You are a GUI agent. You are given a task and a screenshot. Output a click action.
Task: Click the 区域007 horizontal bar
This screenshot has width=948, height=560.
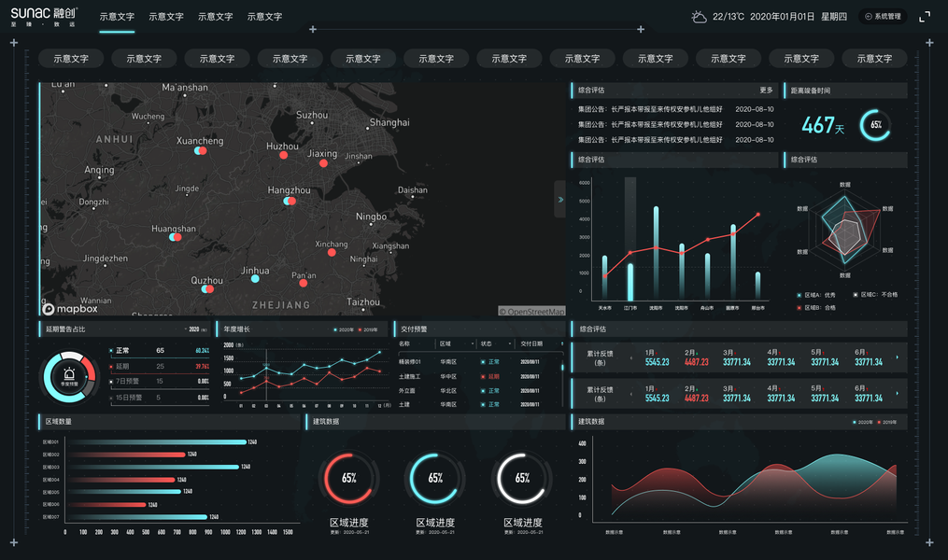coord(138,517)
